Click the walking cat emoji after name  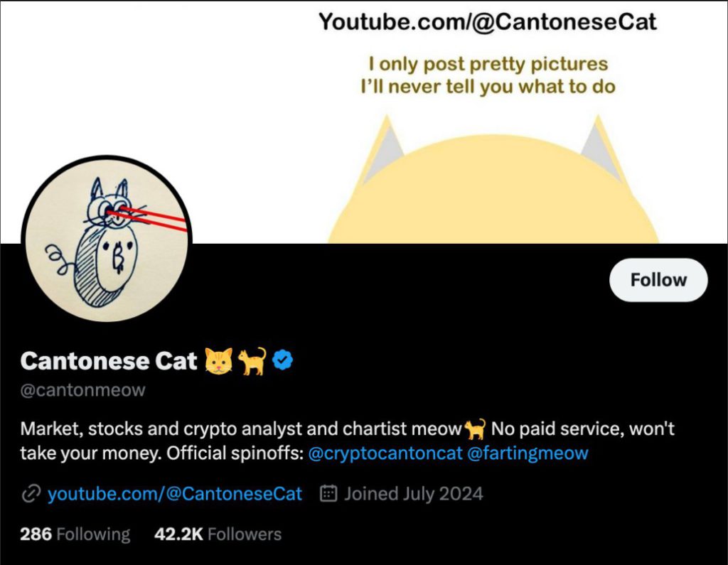click(x=252, y=361)
